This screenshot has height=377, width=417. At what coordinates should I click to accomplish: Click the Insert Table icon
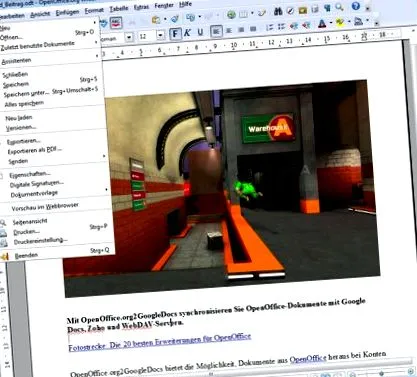[x=244, y=14]
